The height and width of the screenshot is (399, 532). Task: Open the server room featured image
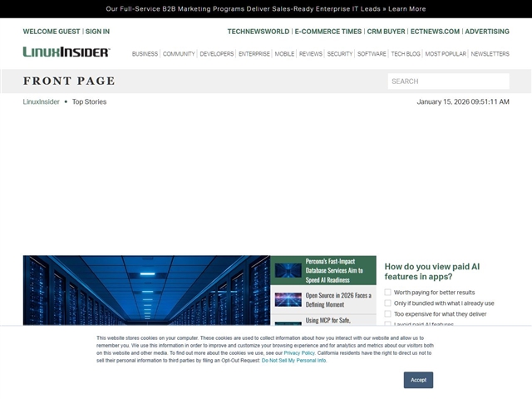tap(146, 290)
